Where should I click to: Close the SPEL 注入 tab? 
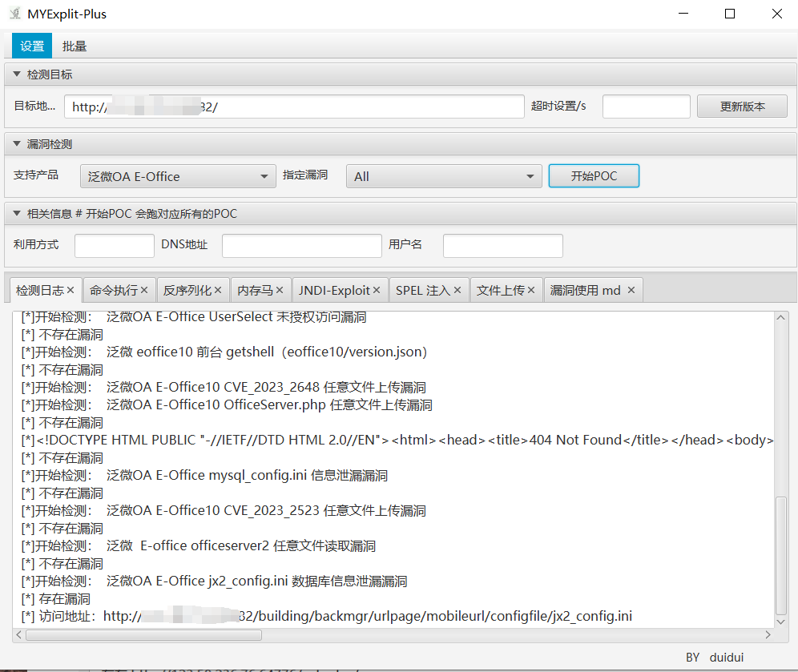(x=457, y=290)
